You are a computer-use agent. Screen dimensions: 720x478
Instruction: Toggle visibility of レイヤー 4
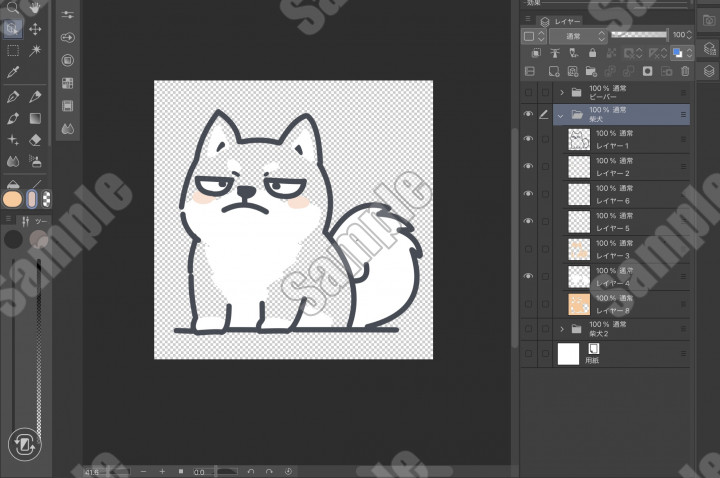pyautogui.click(x=529, y=276)
